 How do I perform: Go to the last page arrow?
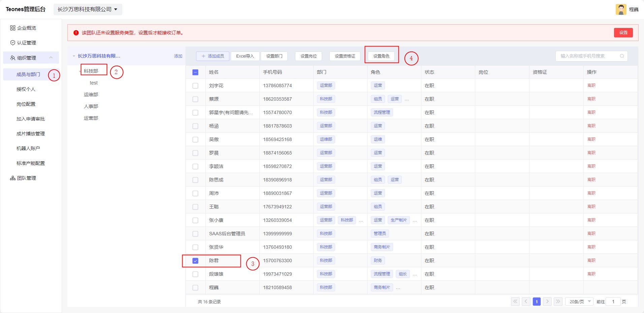pos(558,302)
